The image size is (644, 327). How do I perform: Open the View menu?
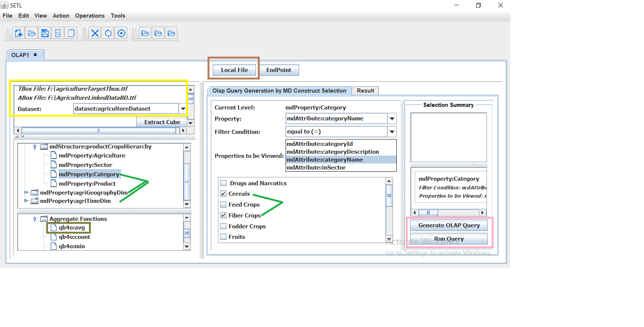pos(41,16)
